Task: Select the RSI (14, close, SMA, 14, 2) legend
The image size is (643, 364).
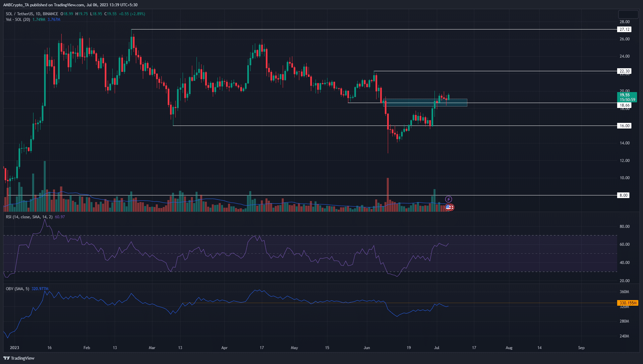Action: [x=29, y=217]
